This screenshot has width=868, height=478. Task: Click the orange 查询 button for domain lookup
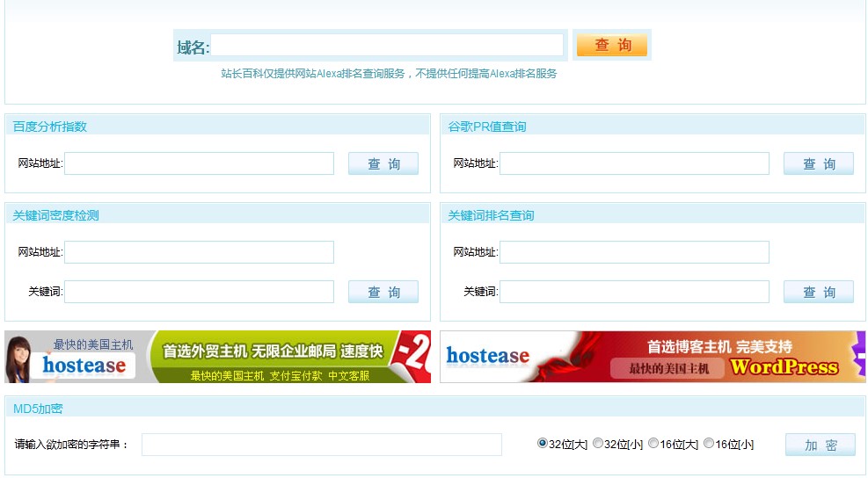click(612, 45)
